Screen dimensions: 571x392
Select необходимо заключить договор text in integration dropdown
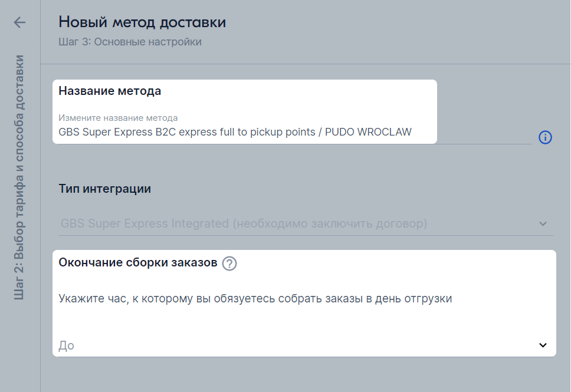[x=330, y=223]
